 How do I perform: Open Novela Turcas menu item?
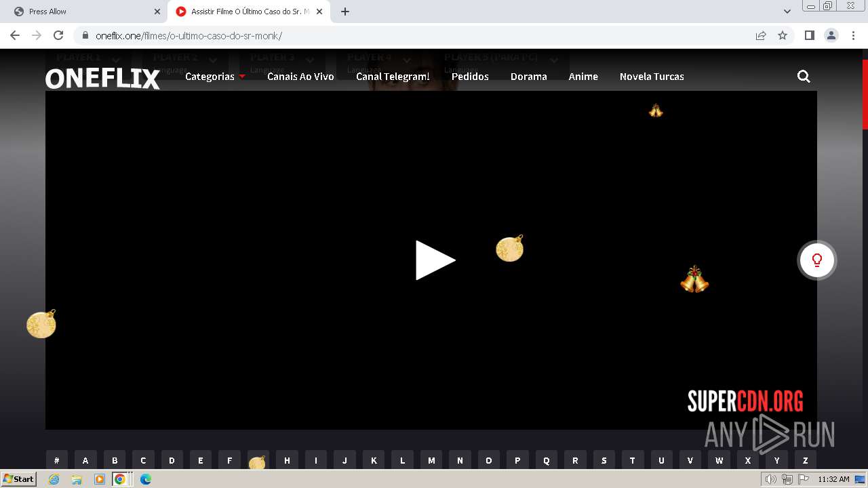tap(652, 77)
